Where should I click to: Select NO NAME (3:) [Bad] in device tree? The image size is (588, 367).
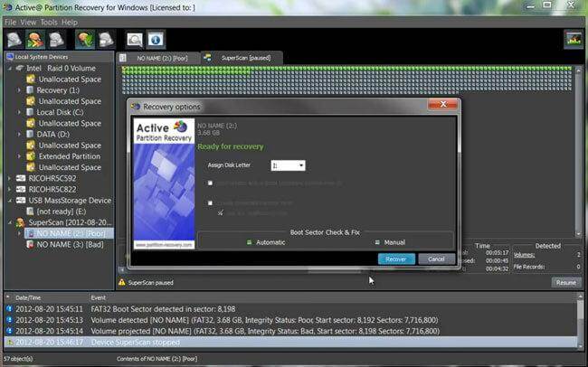pyautogui.click(x=68, y=244)
